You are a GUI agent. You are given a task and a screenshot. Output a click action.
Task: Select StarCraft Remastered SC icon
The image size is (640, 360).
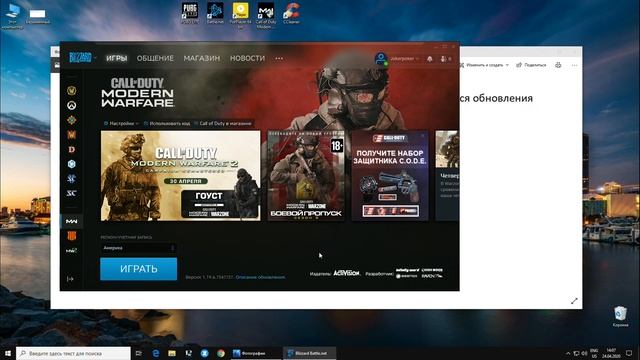(71, 193)
